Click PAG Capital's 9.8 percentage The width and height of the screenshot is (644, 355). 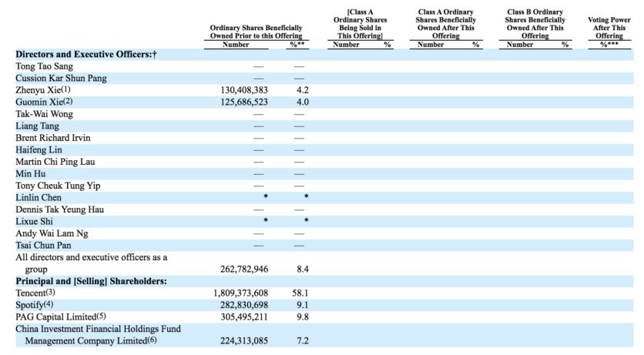303,316
